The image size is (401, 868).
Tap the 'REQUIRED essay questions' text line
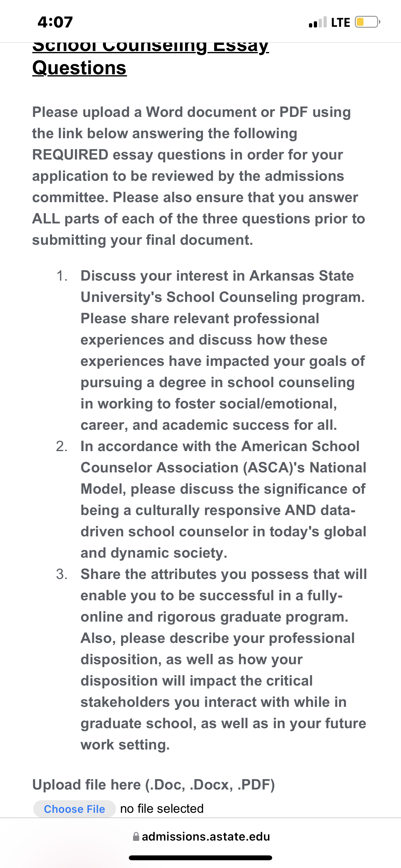tap(187, 155)
